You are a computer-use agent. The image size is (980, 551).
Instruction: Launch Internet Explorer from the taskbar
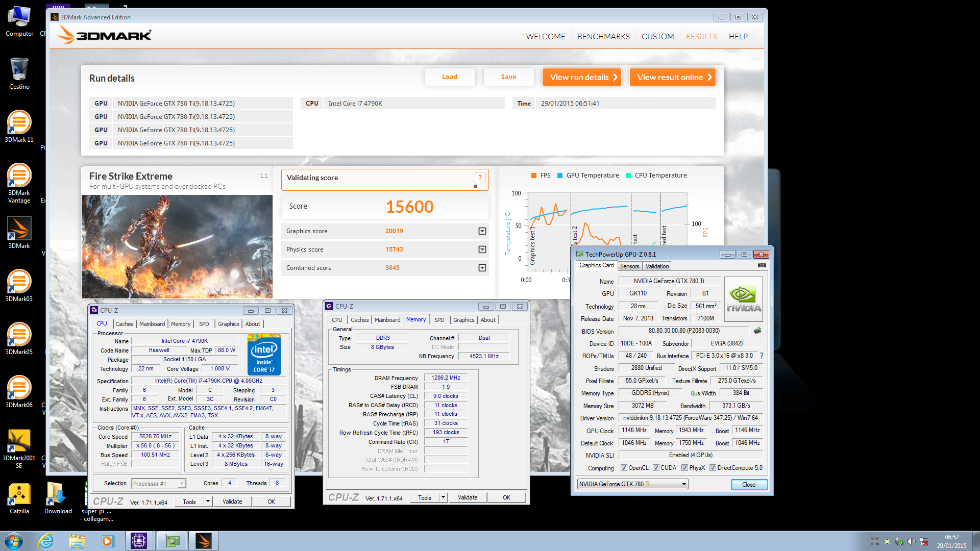[x=46, y=541]
